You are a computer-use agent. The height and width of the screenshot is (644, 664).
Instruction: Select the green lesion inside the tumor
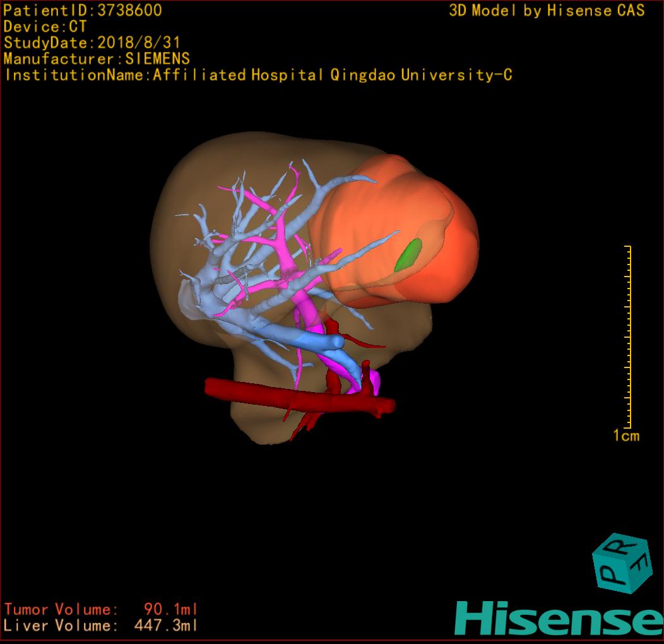coord(408,254)
